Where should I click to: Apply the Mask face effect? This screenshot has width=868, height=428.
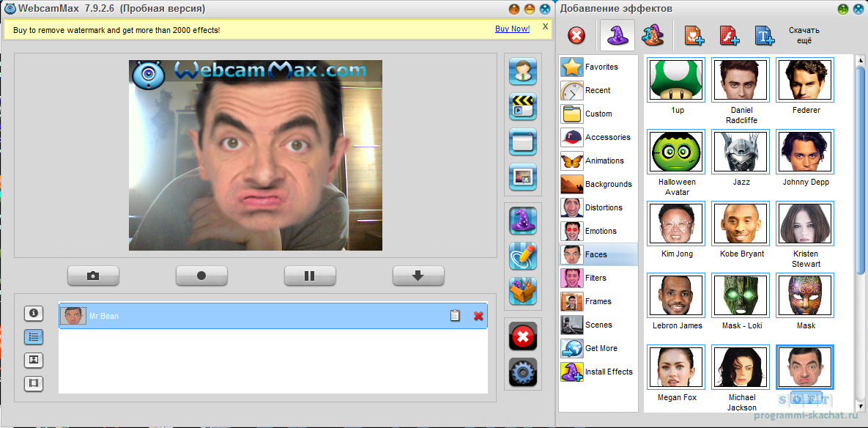click(x=805, y=295)
